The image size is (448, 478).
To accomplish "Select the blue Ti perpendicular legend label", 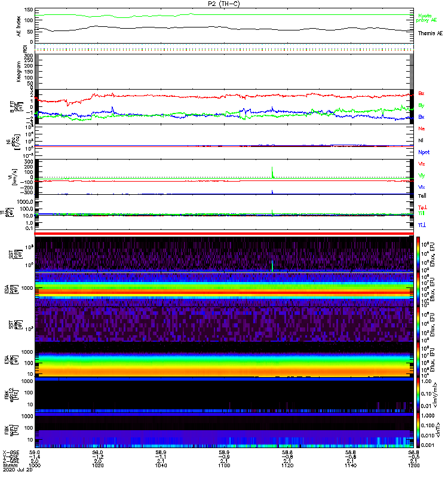I will click(x=422, y=225).
